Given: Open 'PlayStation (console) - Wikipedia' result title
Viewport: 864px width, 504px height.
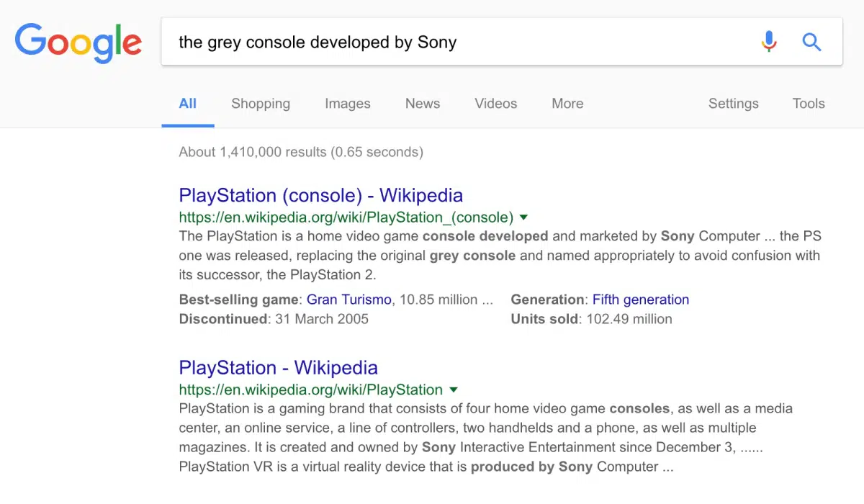Looking at the screenshot, I should (320, 196).
